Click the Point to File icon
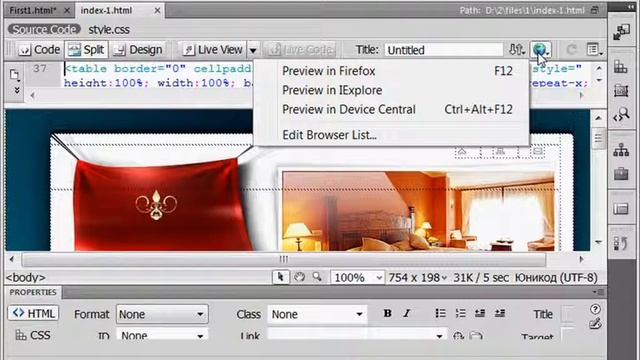This screenshot has height=360, width=640. click(x=458, y=336)
